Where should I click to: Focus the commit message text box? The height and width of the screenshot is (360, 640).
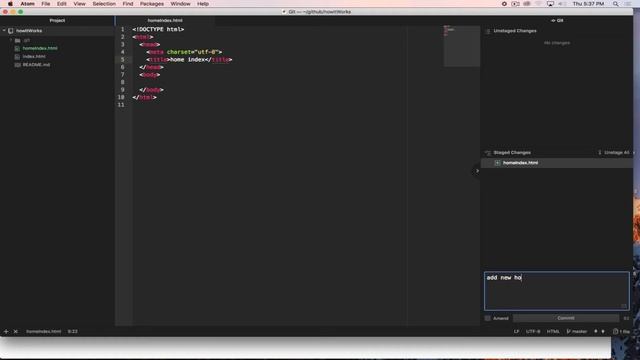pos(557,291)
